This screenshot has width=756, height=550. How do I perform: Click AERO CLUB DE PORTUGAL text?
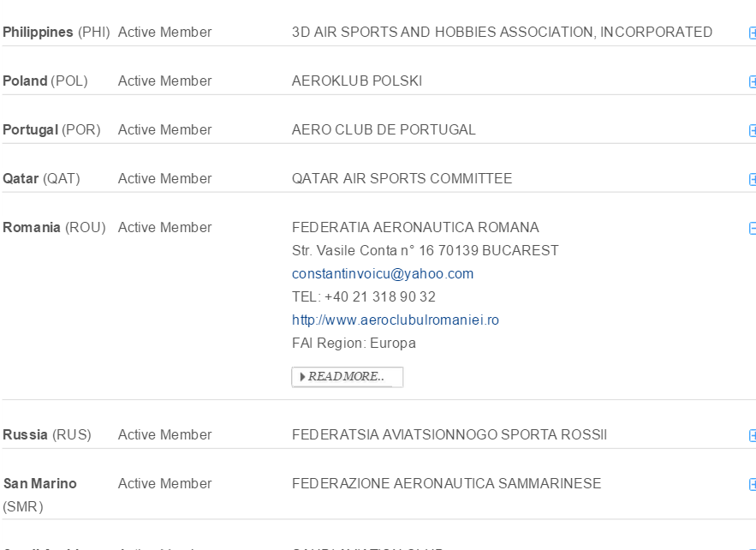pyautogui.click(x=384, y=130)
